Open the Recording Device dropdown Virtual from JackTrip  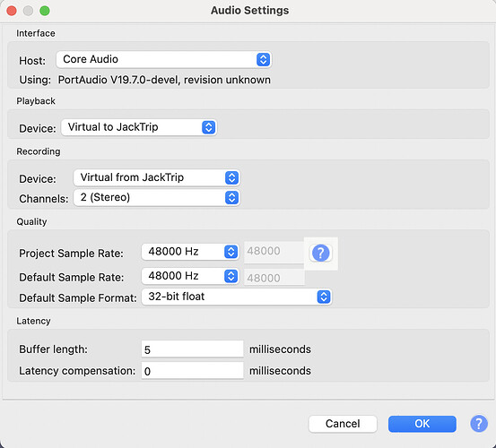(157, 177)
